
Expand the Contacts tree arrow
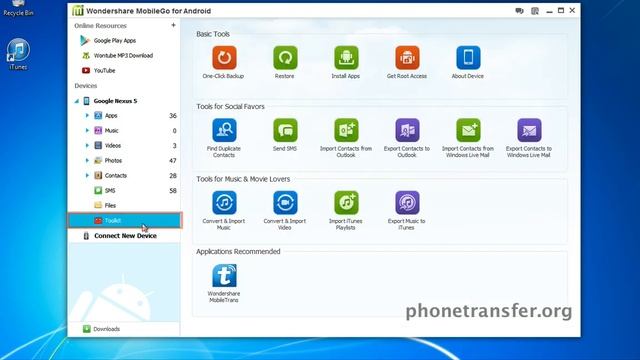(x=87, y=176)
